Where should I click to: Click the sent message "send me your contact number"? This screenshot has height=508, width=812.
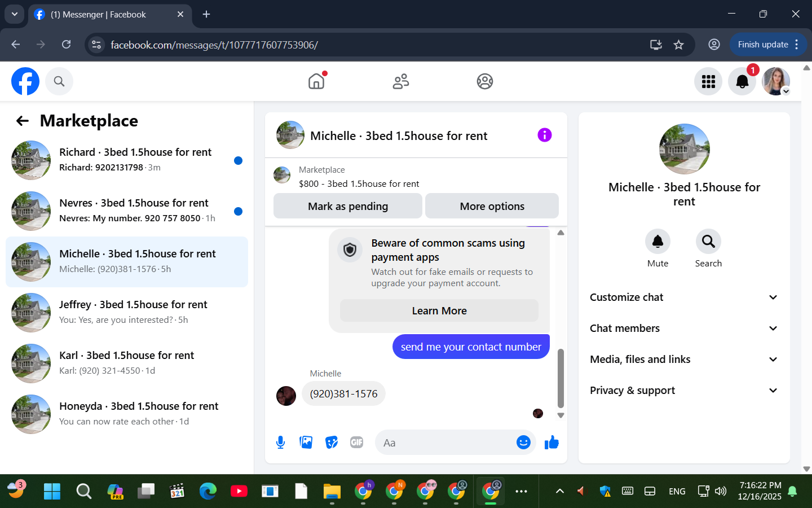[x=471, y=347]
